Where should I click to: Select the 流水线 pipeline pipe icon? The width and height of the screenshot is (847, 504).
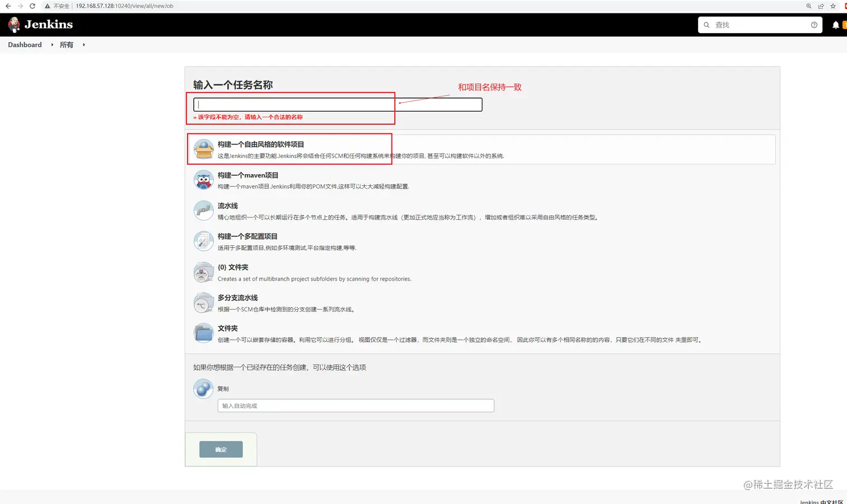coord(203,211)
